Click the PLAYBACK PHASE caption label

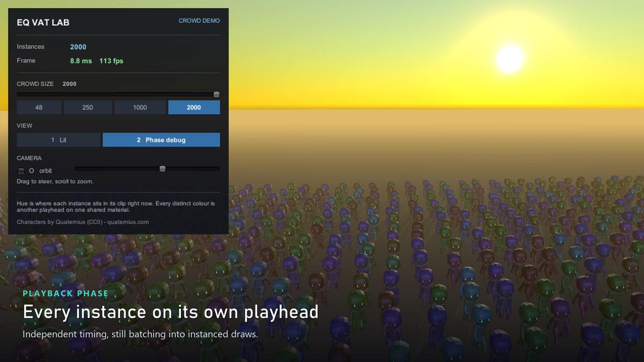click(x=65, y=293)
